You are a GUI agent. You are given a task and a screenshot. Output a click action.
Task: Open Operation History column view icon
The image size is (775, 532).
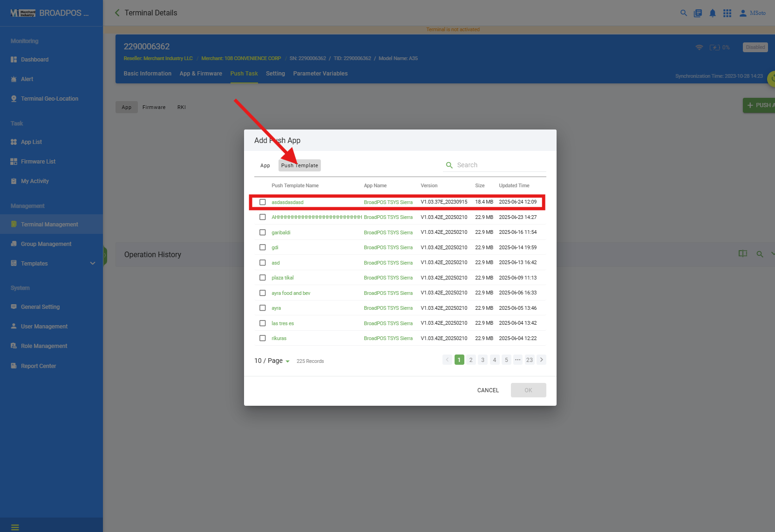743,254
